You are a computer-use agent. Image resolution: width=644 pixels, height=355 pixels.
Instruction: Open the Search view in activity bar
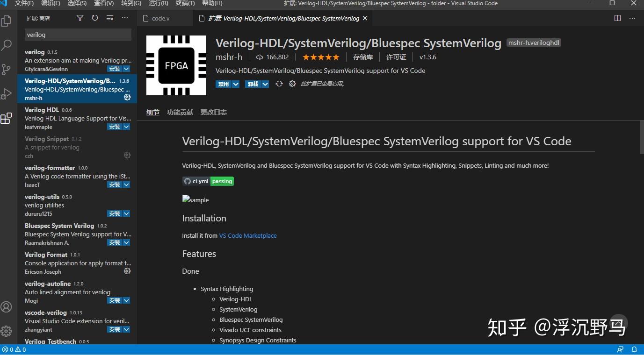pyautogui.click(x=7, y=45)
